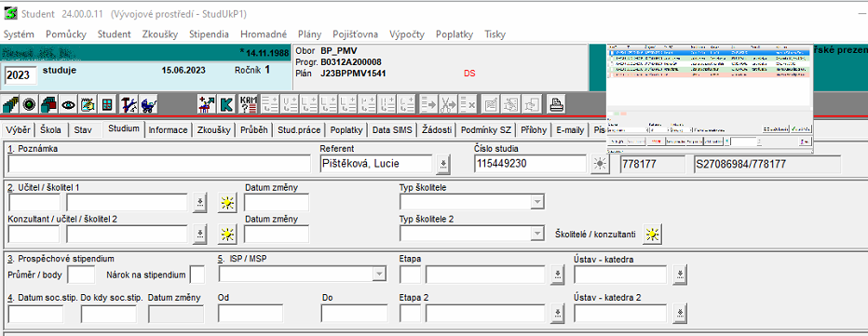This screenshot has height=336, width=868.
Task: Open the Referent lookup button
Action: tap(443, 164)
